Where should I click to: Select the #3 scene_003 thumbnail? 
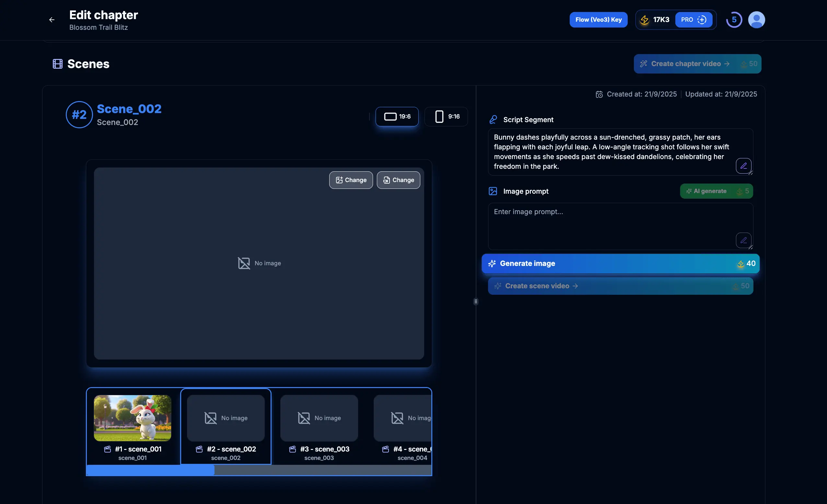319,418
